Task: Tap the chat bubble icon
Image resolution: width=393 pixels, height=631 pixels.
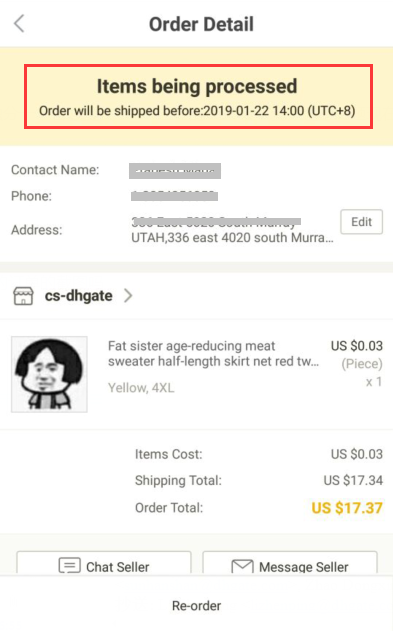Action: coord(69,566)
